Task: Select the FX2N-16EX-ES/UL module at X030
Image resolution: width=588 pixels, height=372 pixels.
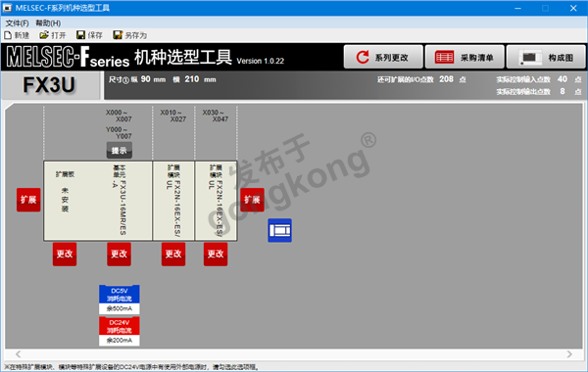Action: (216, 201)
